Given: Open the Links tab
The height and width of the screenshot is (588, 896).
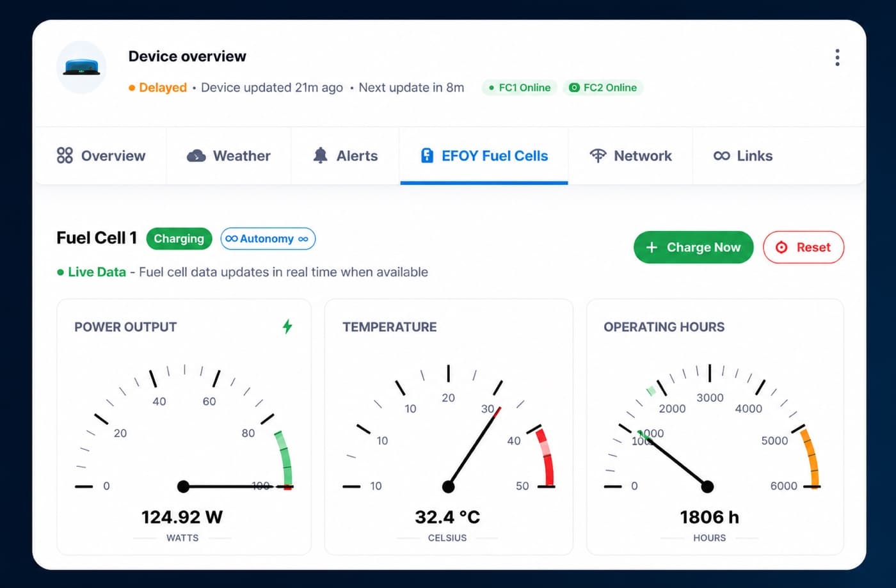Looking at the screenshot, I should 742,155.
